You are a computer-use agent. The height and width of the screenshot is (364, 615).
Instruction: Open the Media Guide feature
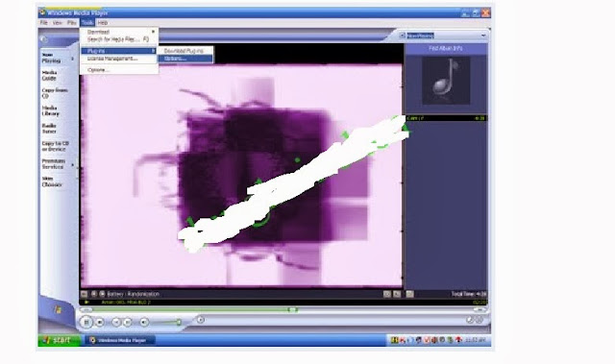[50, 76]
